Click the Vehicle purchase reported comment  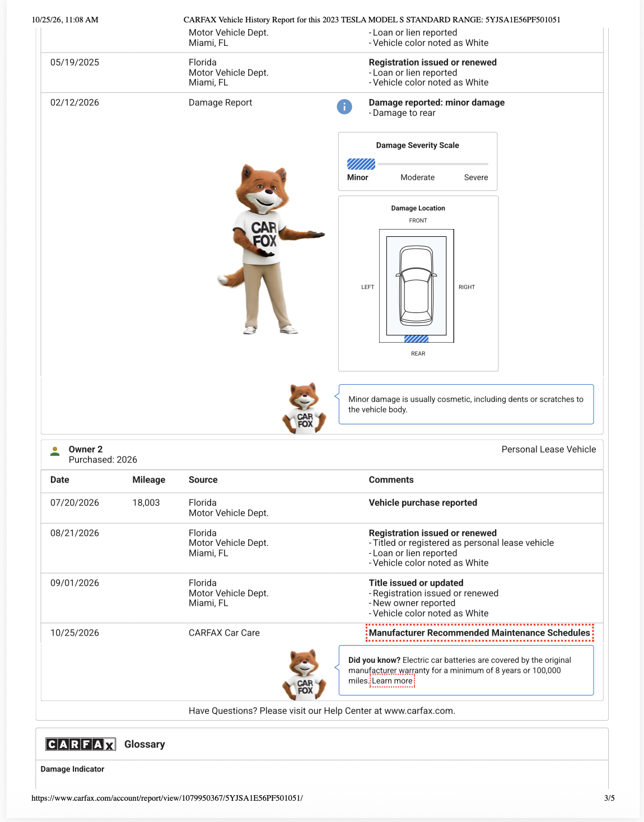click(423, 503)
